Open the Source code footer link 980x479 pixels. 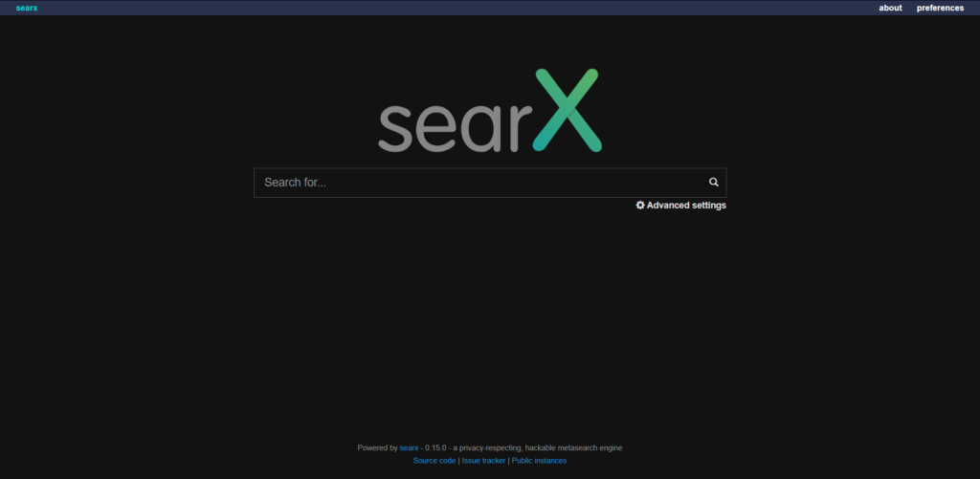(x=434, y=461)
